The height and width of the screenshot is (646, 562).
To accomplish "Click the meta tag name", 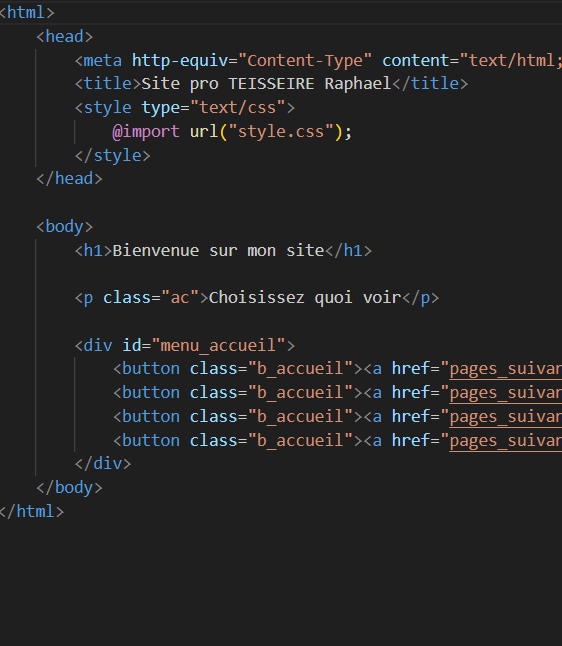I will coord(103,61).
